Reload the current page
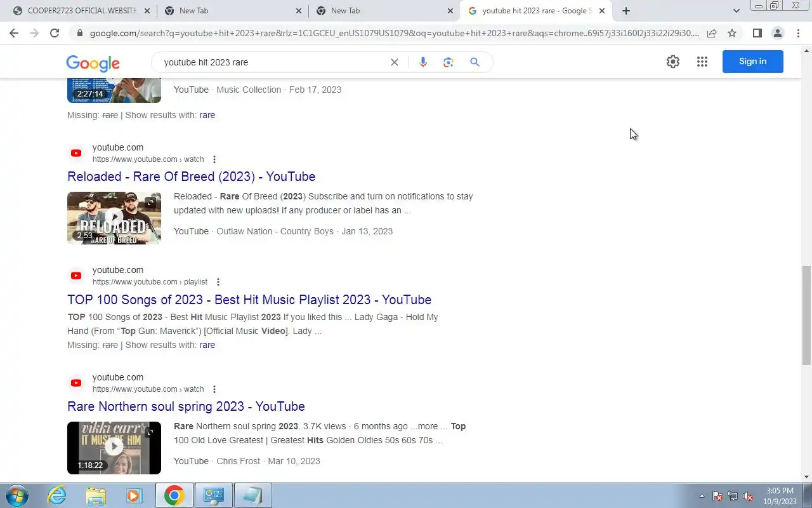812x508 pixels. coord(55,33)
